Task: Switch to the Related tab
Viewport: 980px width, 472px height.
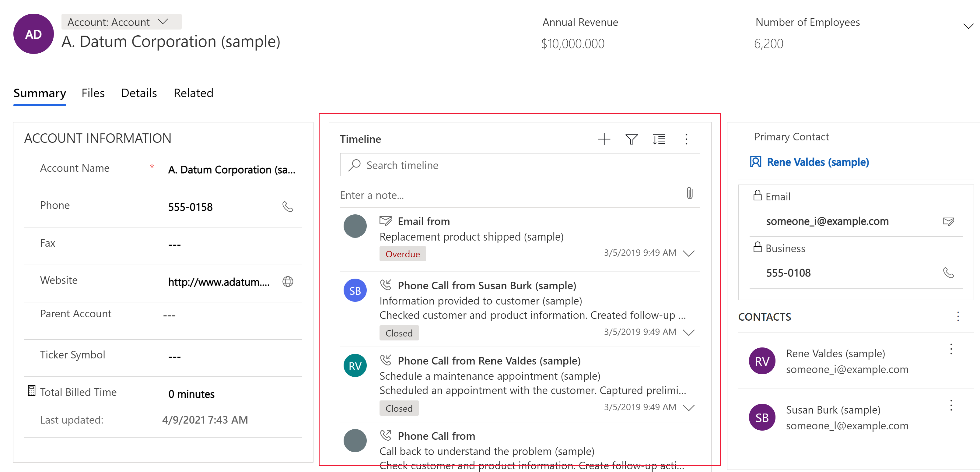Action: click(193, 93)
